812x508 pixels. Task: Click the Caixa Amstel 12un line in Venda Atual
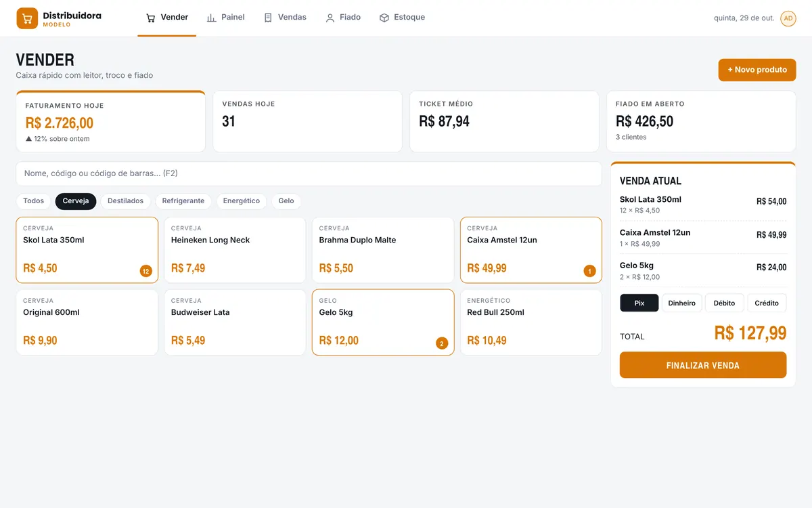703,238
